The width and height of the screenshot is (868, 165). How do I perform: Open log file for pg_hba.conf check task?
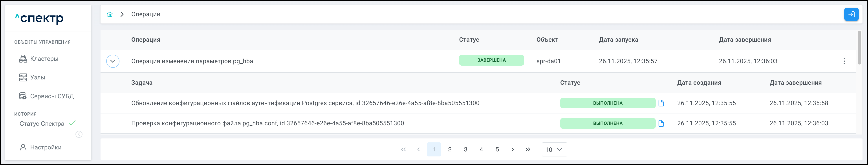(661, 123)
